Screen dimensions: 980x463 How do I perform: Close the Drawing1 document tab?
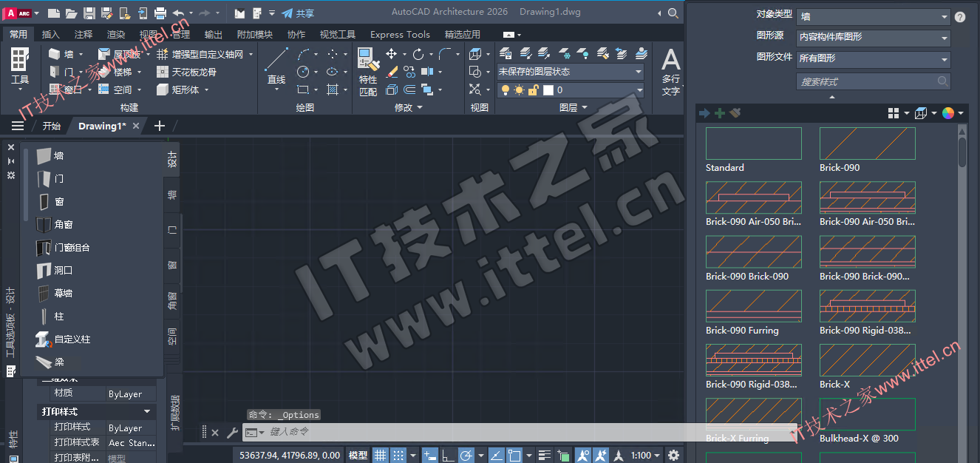136,126
